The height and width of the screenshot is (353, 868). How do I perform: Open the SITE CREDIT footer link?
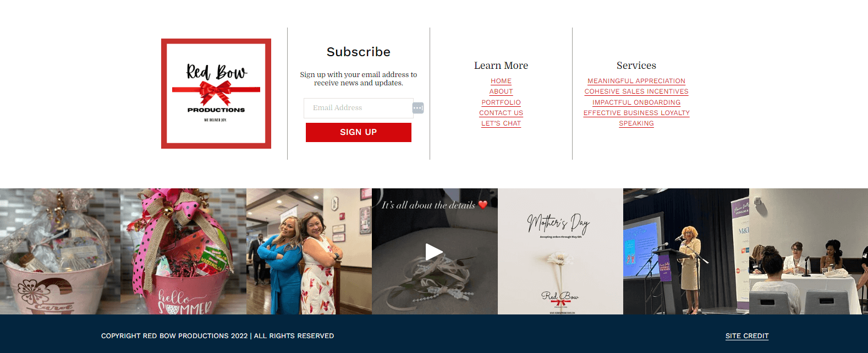[747, 336]
